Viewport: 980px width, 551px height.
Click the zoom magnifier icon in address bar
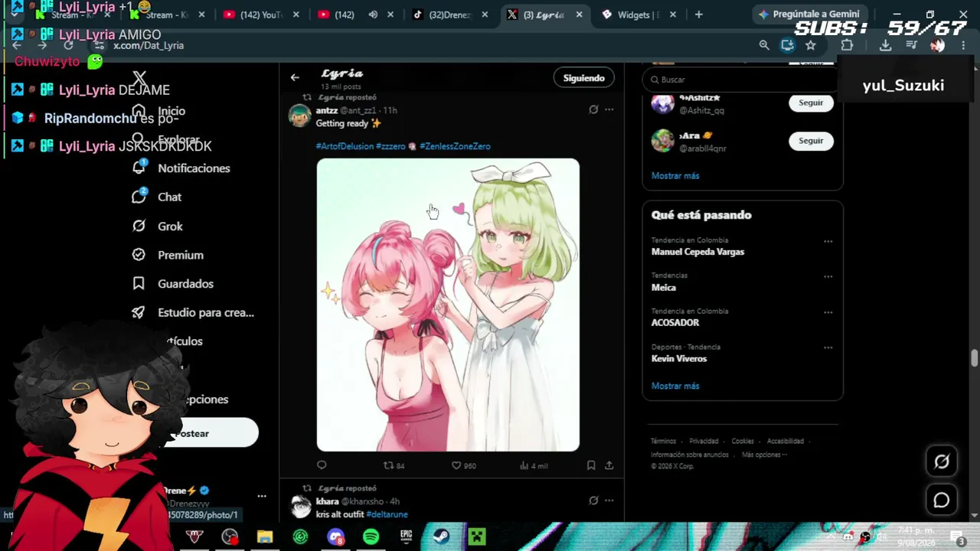pos(764,45)
